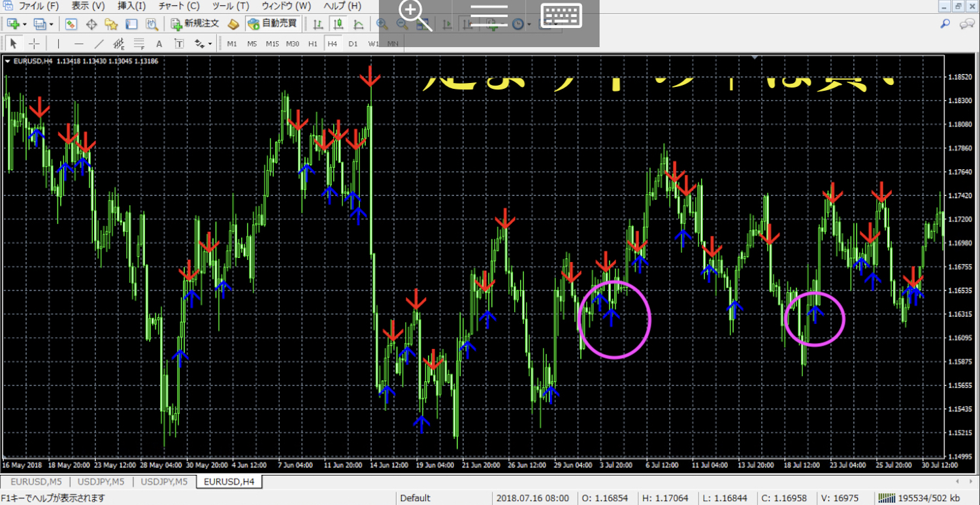The width and height of the screenshot is (980, 505).
Task: Set timeframe to D1
Action: (x=353, y=44)
